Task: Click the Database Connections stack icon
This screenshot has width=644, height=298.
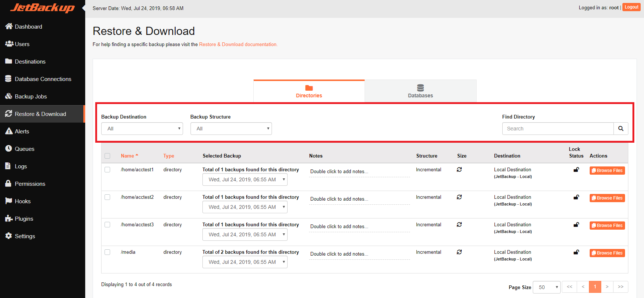Action: (8, 78)
